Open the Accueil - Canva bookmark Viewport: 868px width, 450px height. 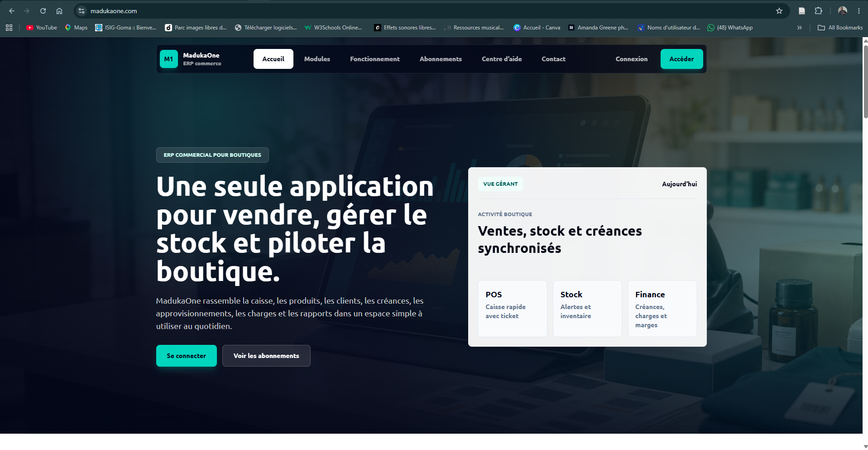537,28
